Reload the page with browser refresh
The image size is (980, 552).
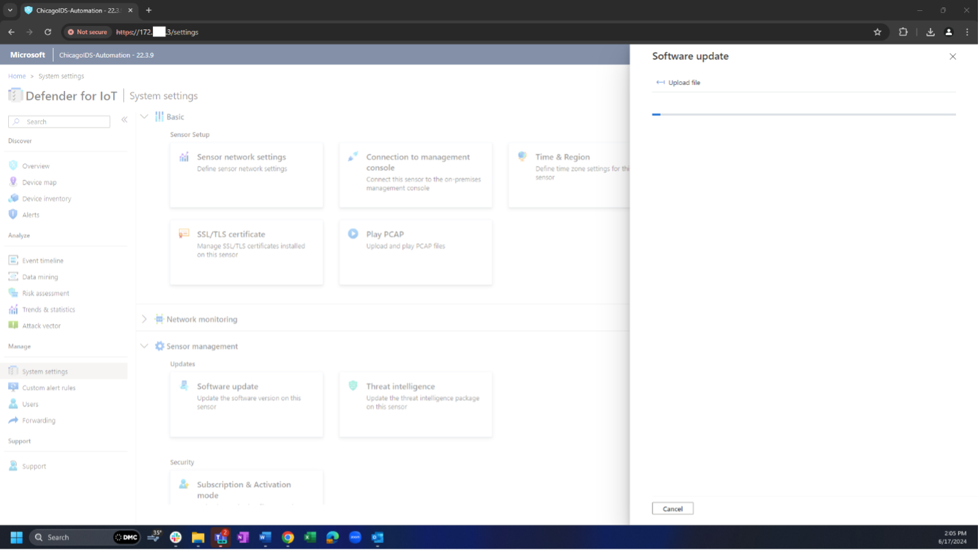pos(48,32)
